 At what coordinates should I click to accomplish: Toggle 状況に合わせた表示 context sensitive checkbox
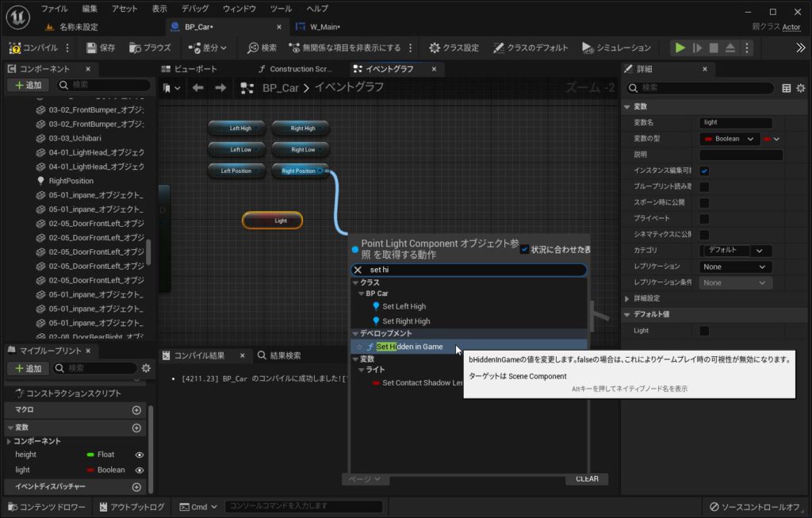(525, 249)
